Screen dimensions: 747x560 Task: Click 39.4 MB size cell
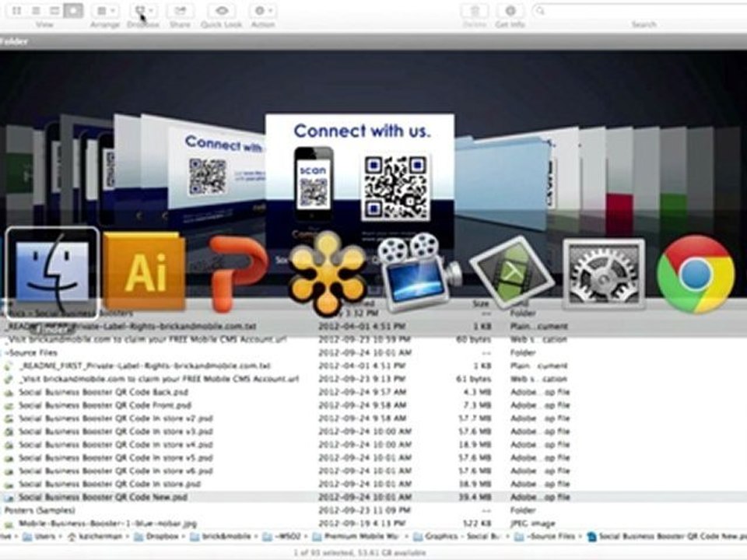(474, 497)
